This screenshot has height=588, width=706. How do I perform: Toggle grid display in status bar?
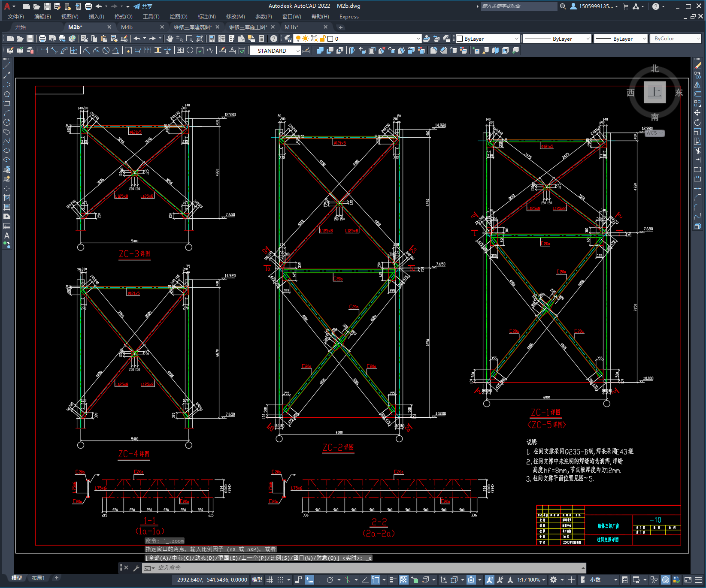tap(270, 580)
